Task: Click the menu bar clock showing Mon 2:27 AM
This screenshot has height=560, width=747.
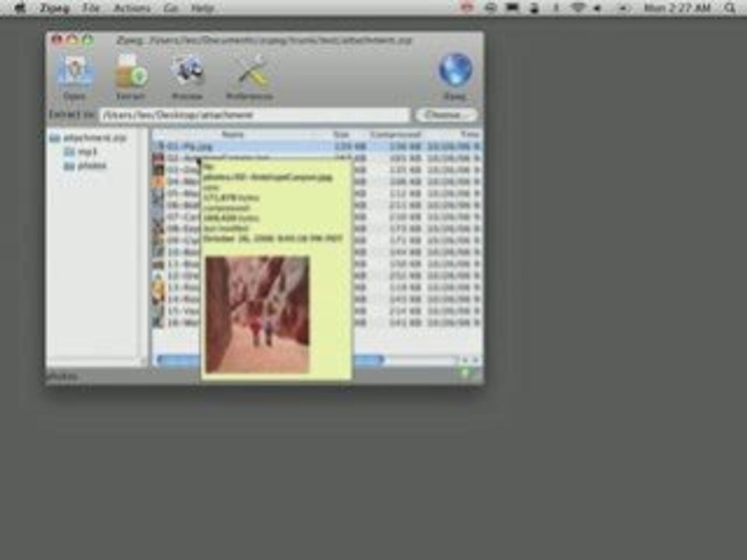Action: 677,8
